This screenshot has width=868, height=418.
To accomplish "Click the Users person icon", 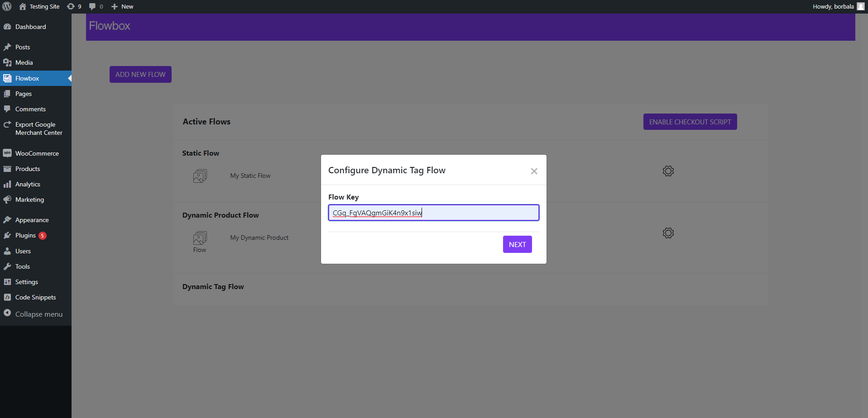I will pyautogui.click(x=7, y=251).
